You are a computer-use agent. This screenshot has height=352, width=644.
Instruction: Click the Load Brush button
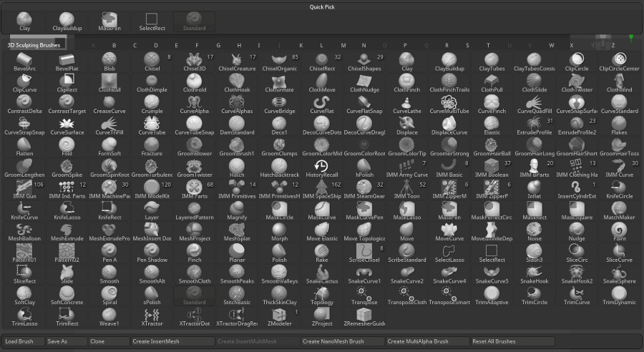pyautogui.click(x=24, y=341)
